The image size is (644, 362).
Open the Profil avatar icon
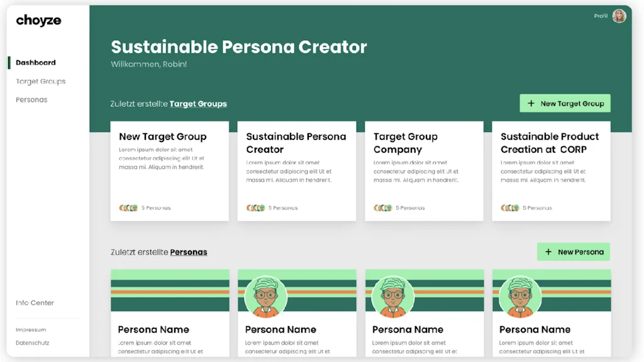tap(619, 16)
